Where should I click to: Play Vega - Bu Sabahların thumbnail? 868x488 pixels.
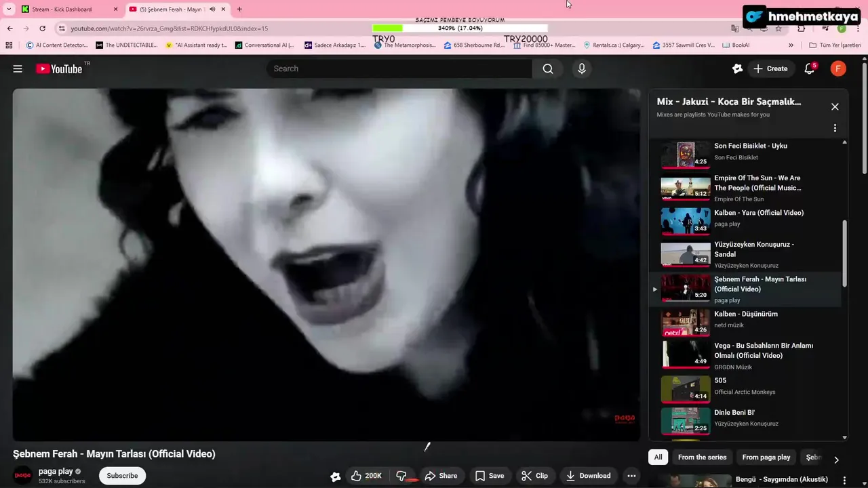[x=686, y=356]
